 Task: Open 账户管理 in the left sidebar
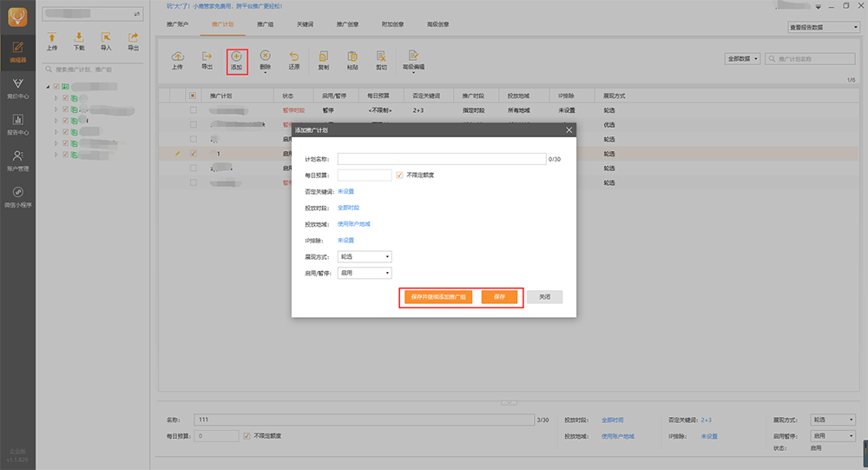point(17,161)
